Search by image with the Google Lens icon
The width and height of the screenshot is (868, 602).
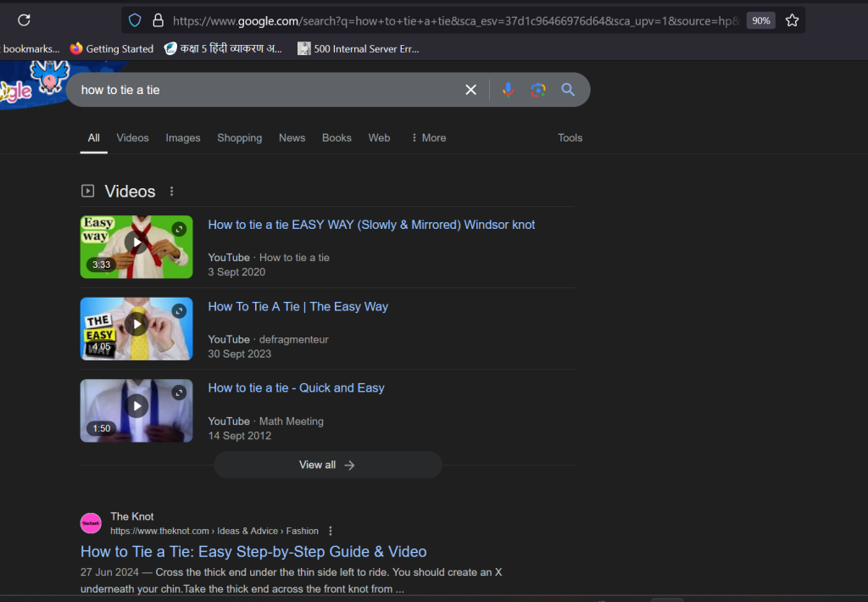click(x=538, y=90)
